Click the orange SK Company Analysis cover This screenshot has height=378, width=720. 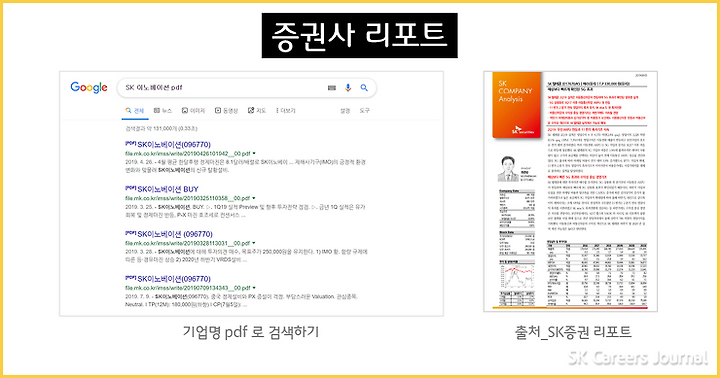[x=517, y=105]
